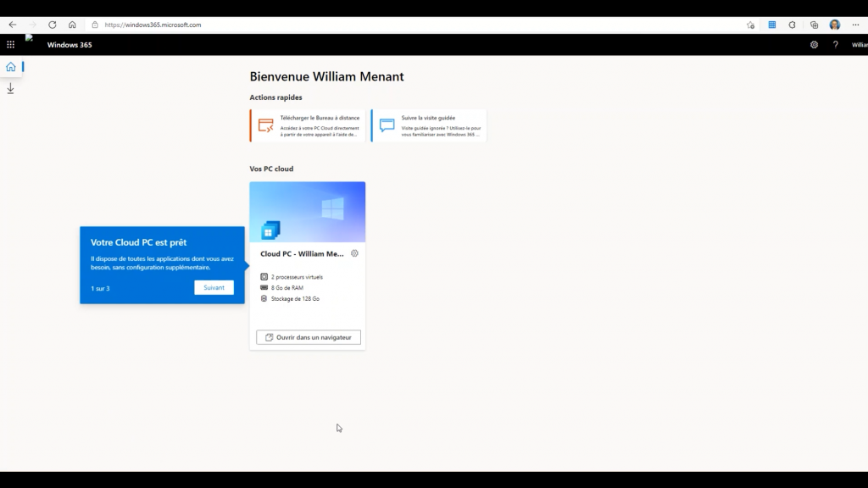Open the browser settings and more menu

(x=856, y=25)
